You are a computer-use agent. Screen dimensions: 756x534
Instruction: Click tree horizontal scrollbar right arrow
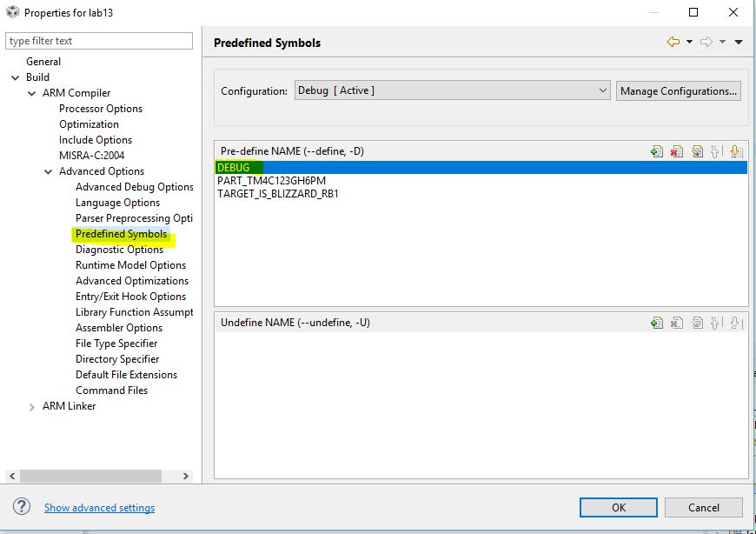click(x=186, y=476)
